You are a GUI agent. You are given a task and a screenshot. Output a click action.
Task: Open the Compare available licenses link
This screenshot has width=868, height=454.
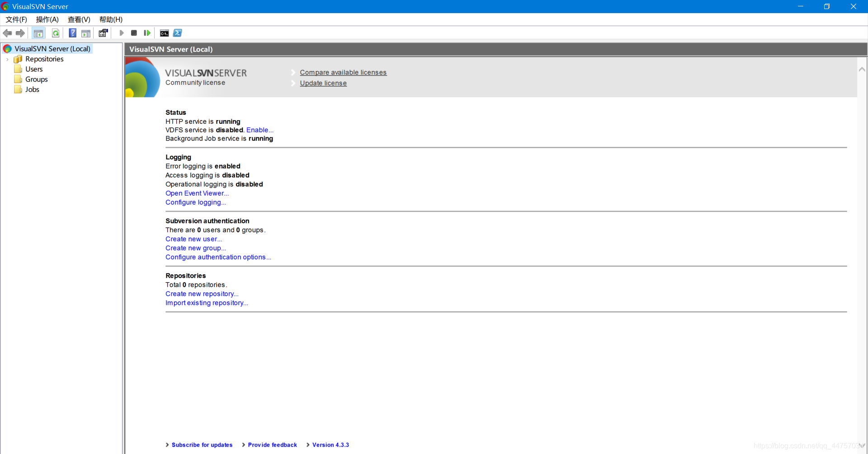tap(343, 72)
